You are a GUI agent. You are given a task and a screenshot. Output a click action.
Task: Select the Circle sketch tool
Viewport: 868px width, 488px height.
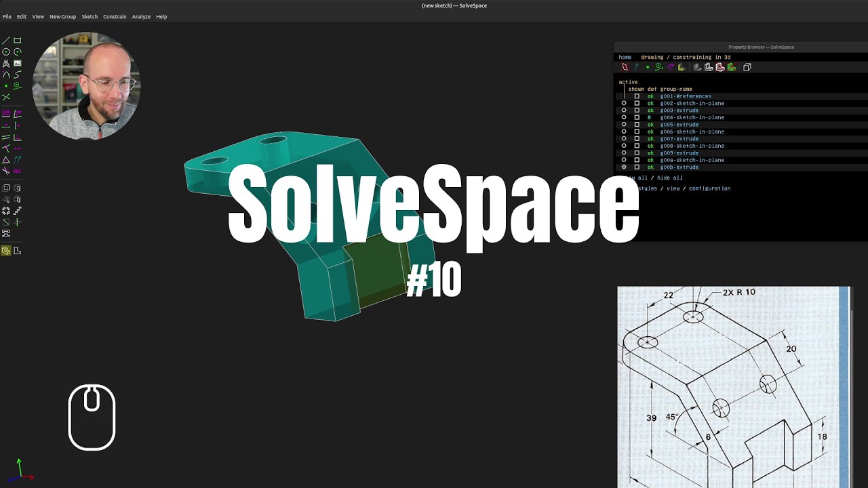click(6, 52)
